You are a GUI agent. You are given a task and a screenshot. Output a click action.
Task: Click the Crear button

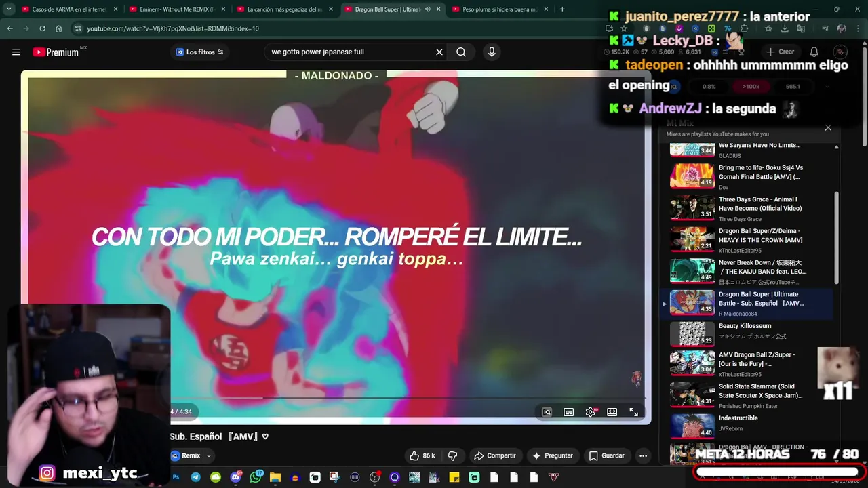coord(780,52)
